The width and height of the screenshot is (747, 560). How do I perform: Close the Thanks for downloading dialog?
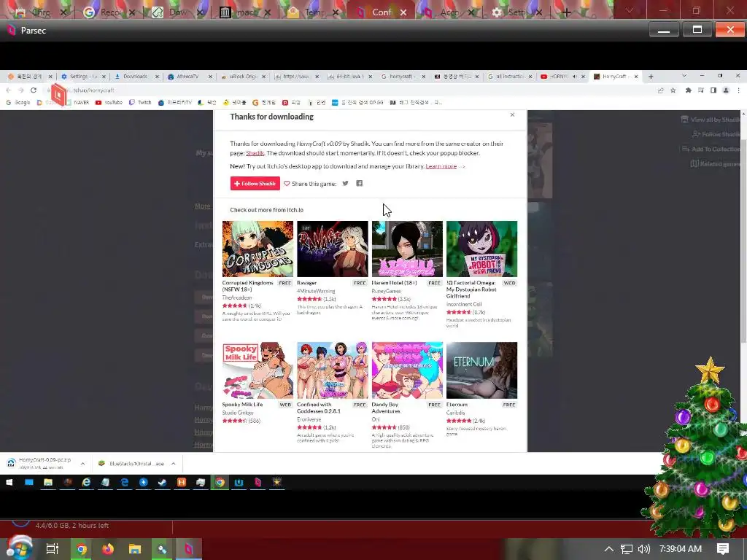tap(512, 114)
